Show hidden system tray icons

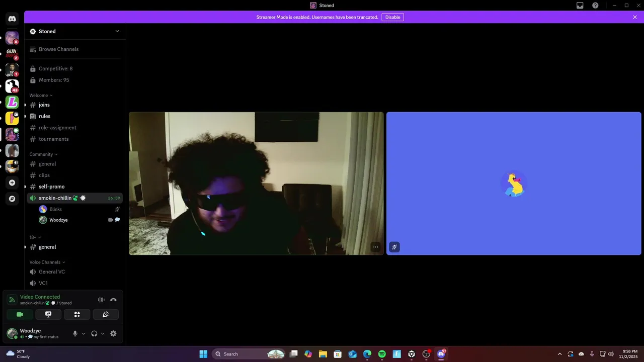tap(559, 354)
